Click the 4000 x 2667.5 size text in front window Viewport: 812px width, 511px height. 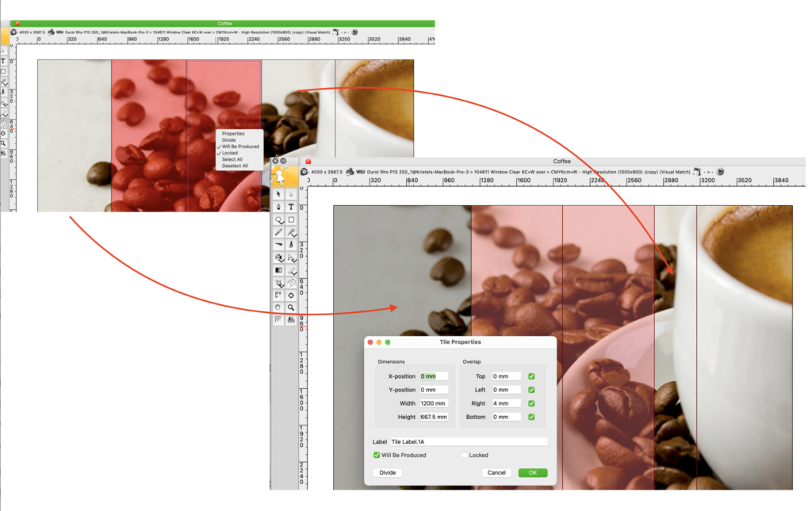327,172
